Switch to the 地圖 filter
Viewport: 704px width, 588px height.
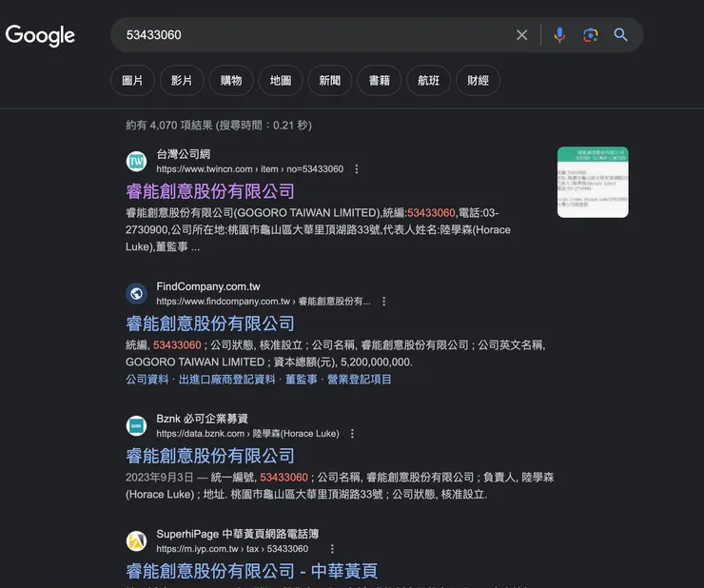tap(281, 81)
